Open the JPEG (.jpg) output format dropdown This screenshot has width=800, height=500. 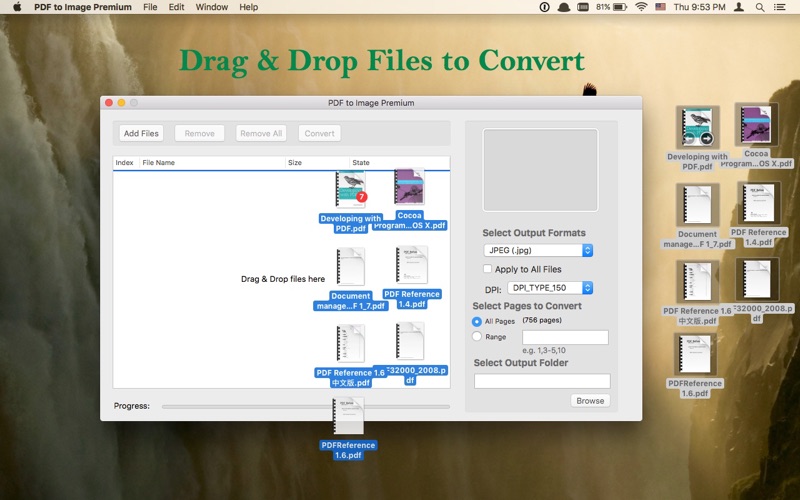[538, 250]
